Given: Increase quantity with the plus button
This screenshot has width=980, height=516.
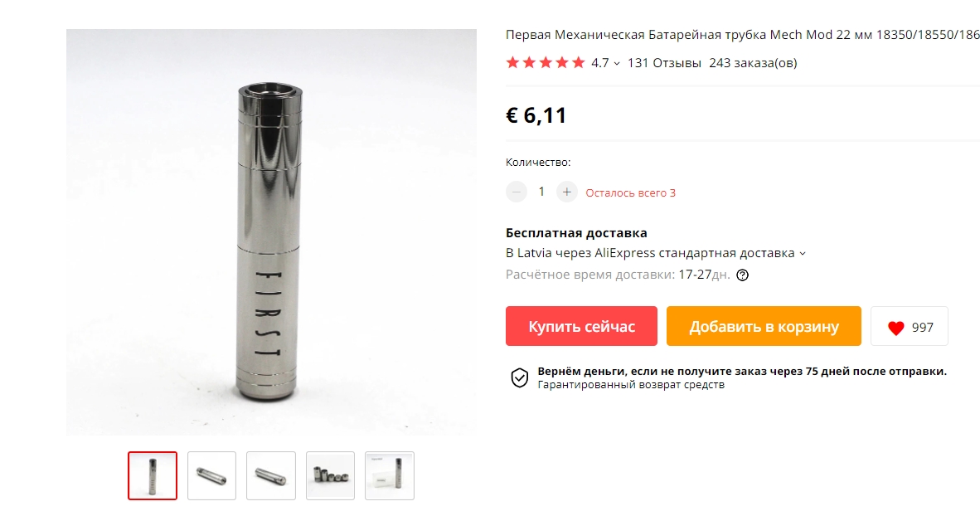Looking at the screenshot, I should coord(566,192).
